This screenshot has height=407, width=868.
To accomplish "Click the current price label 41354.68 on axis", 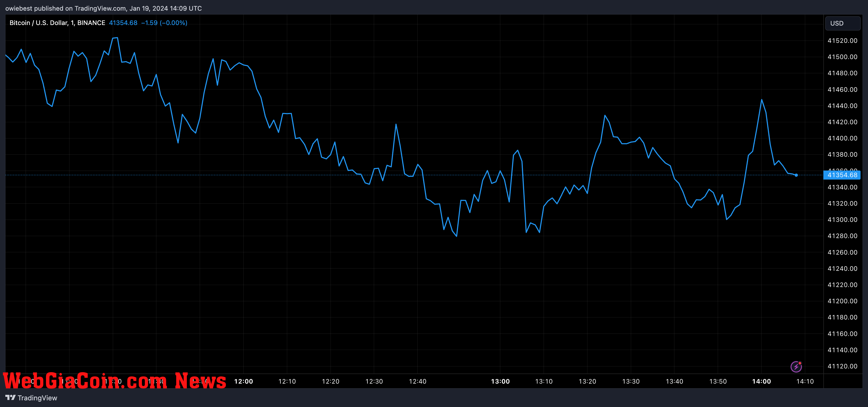I will (x=842, y=175).
